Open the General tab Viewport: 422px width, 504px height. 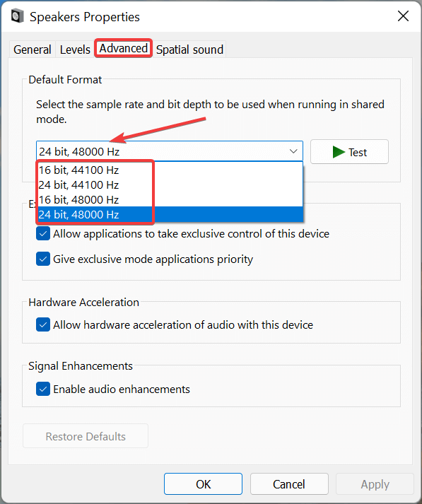point(32,49)
